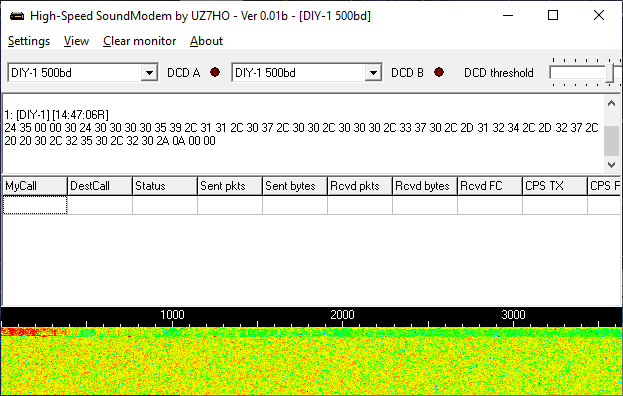Open the Settings menu

[x=29, y=41]
